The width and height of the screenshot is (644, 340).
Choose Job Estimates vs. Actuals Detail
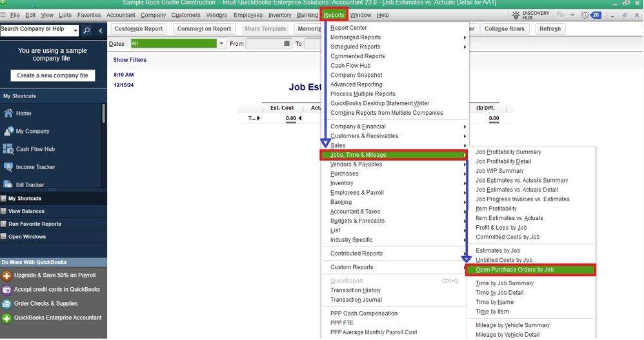pyautogui.click(x=517, y=190)
